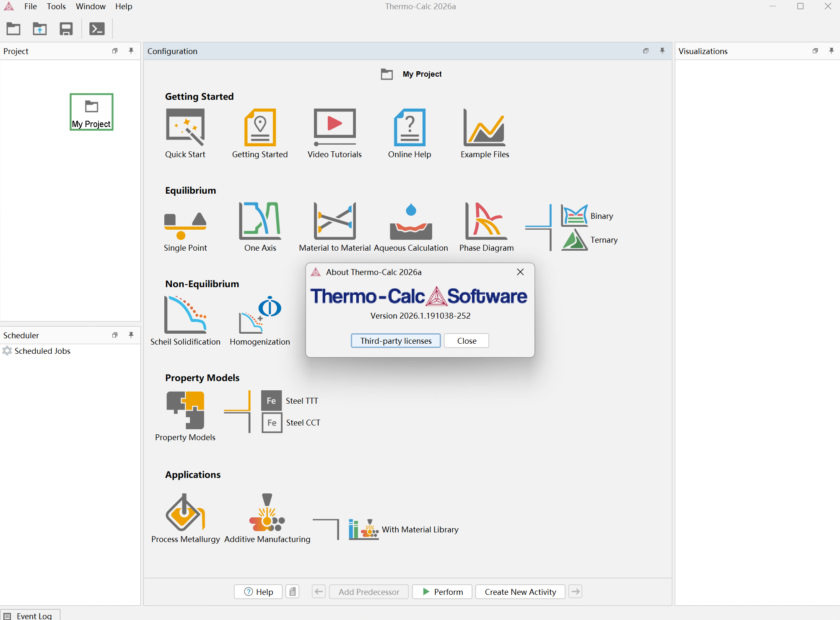840x620 pixels.
Task: Open the Help menu
Action: coord(124,6)
